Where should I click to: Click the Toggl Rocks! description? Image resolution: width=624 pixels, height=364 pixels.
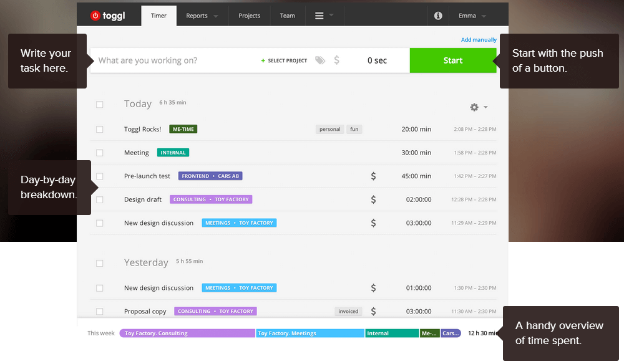(142, 129)
